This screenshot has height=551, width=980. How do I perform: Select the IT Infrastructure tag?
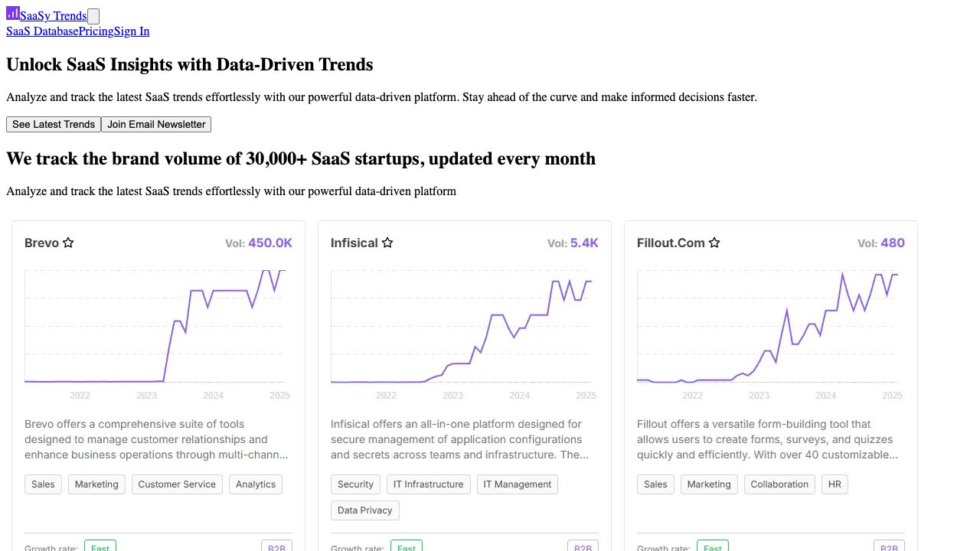tap(428, 484)
